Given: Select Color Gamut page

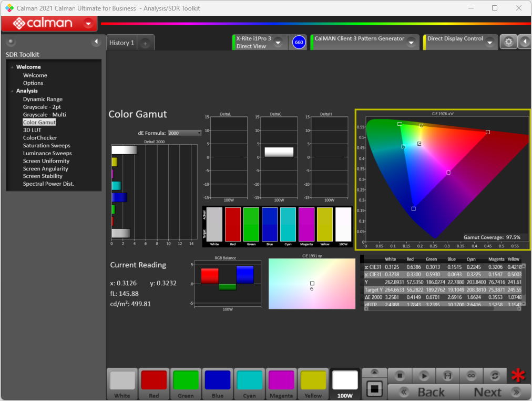Looking at the screenshot, I should pos(39,122).
